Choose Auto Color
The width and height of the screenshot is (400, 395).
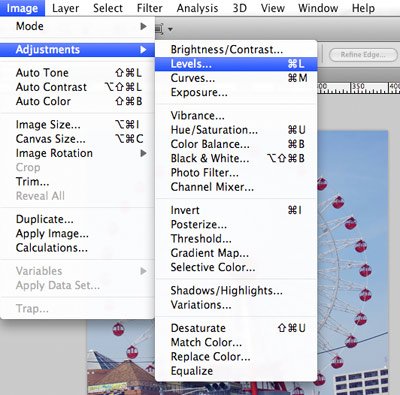77,101
